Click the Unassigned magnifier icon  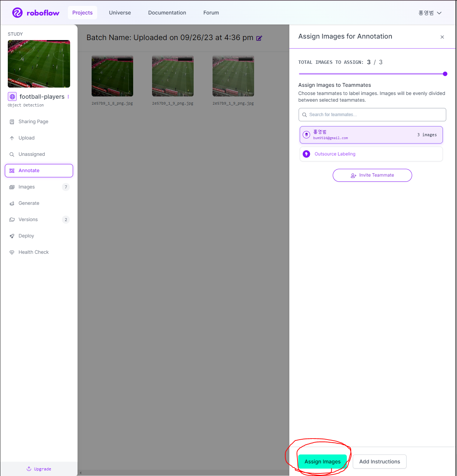[x=12, y=154]
